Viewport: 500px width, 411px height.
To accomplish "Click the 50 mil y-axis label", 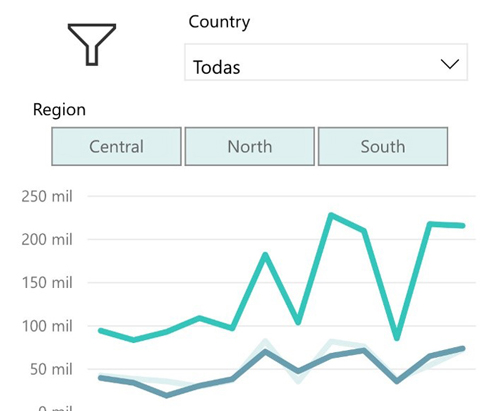I will (51, 369).
